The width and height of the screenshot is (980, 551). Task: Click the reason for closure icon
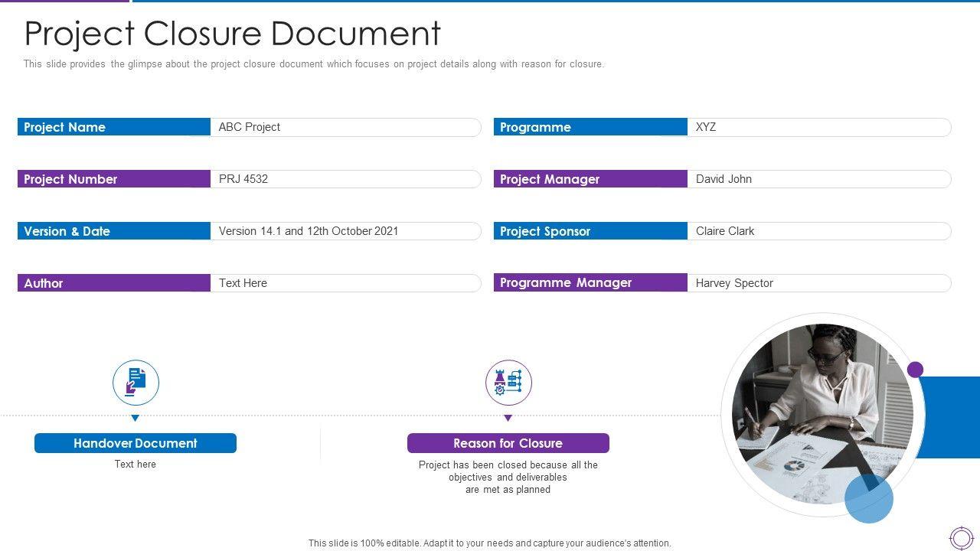(508, 383)
